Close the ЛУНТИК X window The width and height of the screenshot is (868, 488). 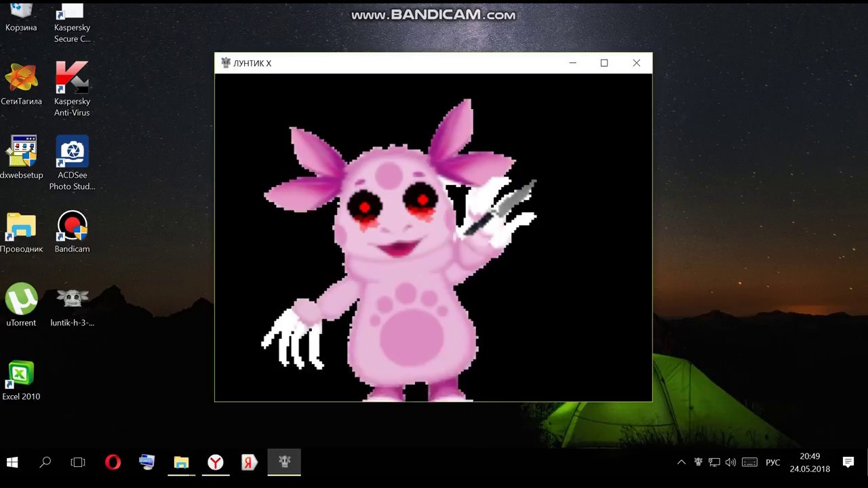[x=636, y=63]
